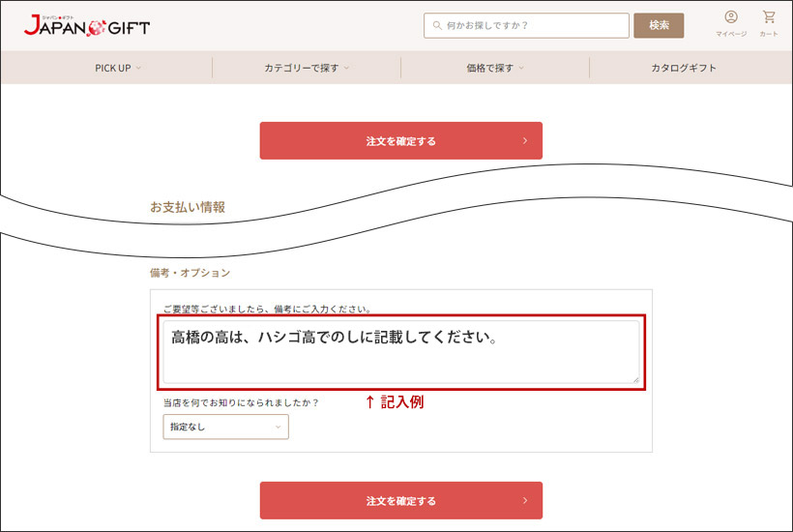Select the カテゴリーで探す menu label
This screenshot has height=532, width=793.
click(x=301, y=68)
